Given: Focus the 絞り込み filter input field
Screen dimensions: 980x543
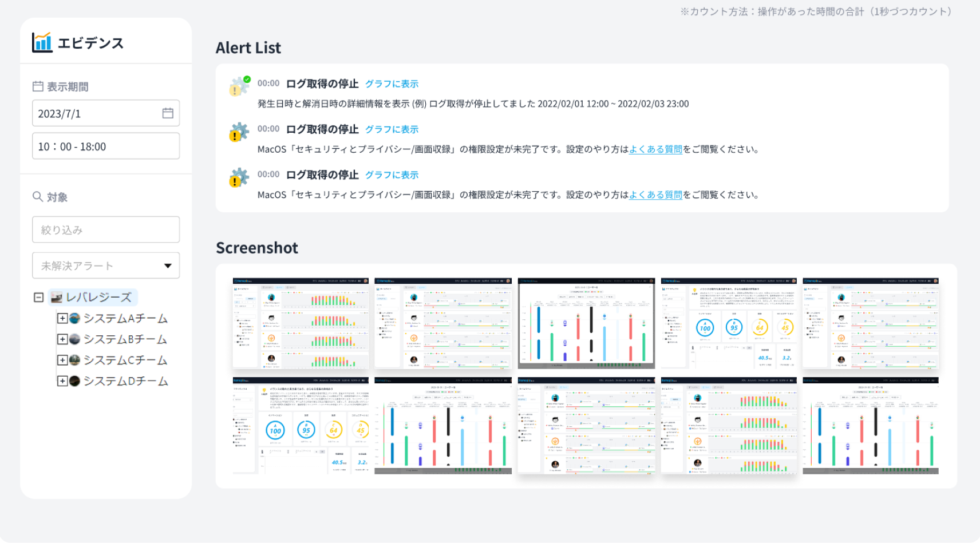Looking at the screenshot, I should [x=106, y=229].
